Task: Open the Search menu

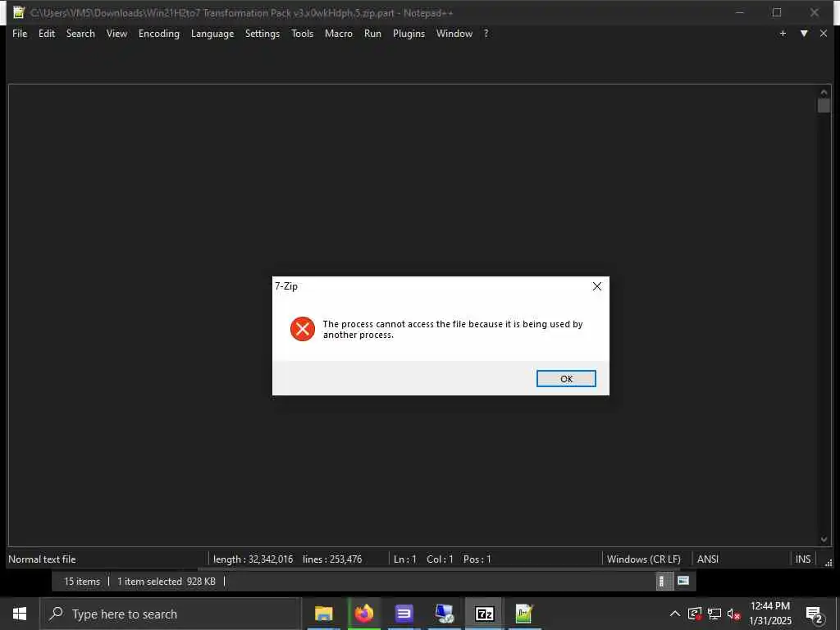Action: coord(80,33)
